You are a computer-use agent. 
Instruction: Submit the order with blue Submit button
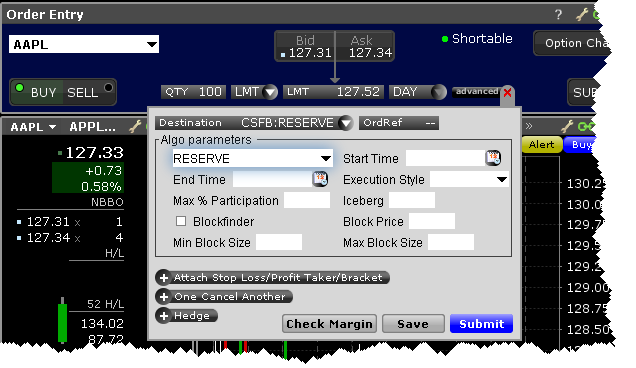(481, 324)
